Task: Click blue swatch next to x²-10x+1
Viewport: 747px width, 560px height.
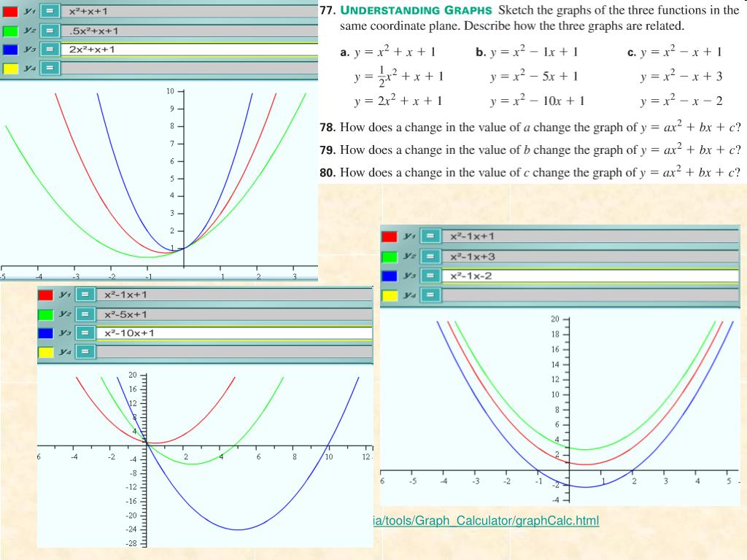Action: point(45,332)
